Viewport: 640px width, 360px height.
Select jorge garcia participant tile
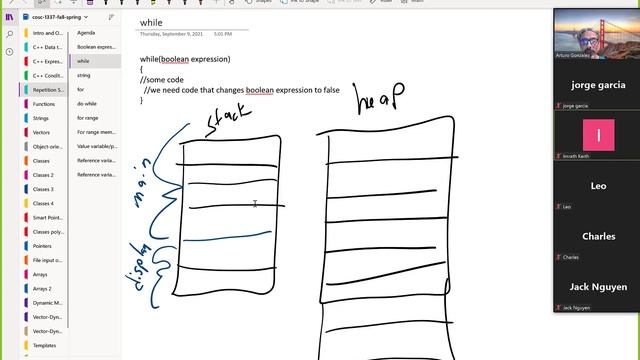597,84
